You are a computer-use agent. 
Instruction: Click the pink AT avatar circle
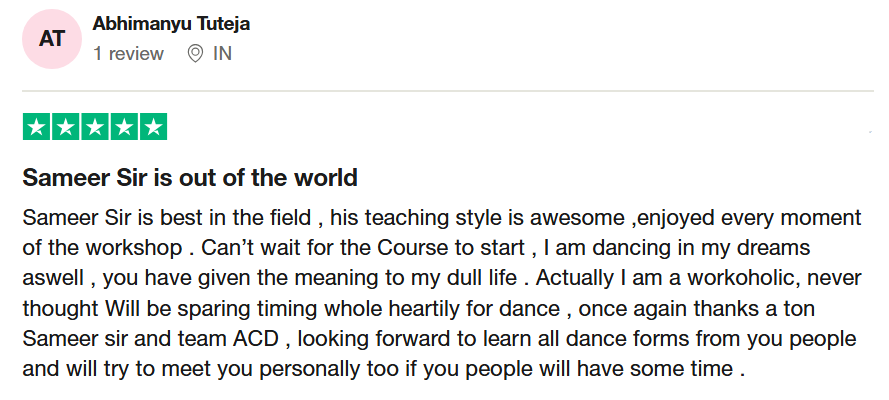pyautogui.click(x=51, y=39)
